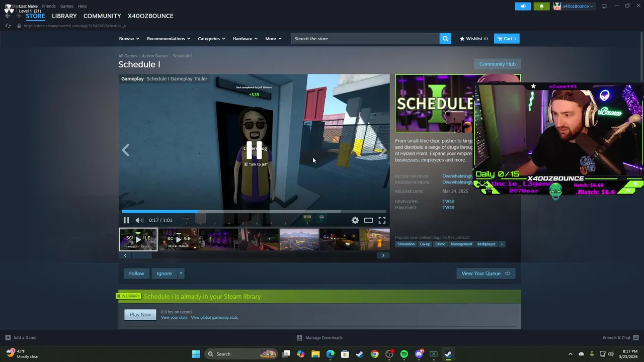Show previous media with left arrow overlay

click(126, 150)
